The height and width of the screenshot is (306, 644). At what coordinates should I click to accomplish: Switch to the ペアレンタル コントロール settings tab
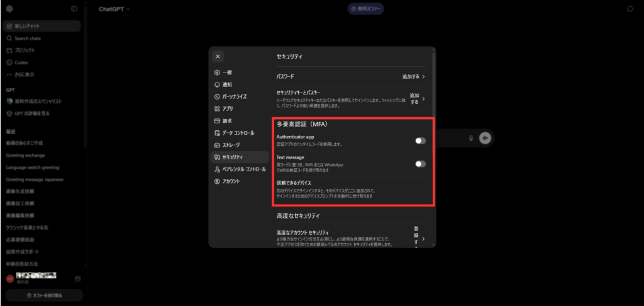tap(240, 169)
